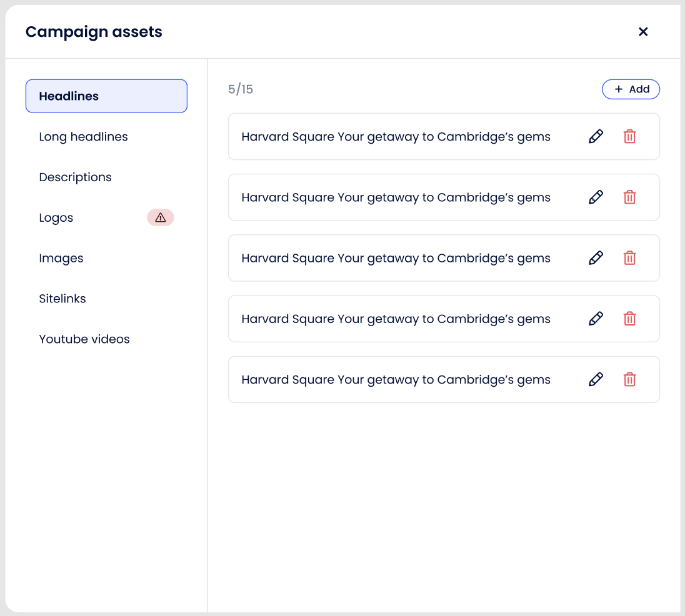Select the Headlines tab in sidebar
Viewport: 685px width, 616px height.
[x=106, y=96]
